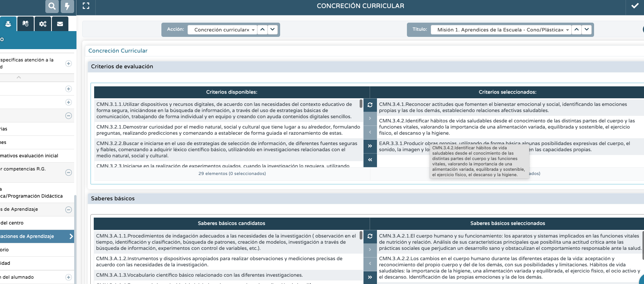
Task: Open the gears settings tab
Action: pos(43,24)
